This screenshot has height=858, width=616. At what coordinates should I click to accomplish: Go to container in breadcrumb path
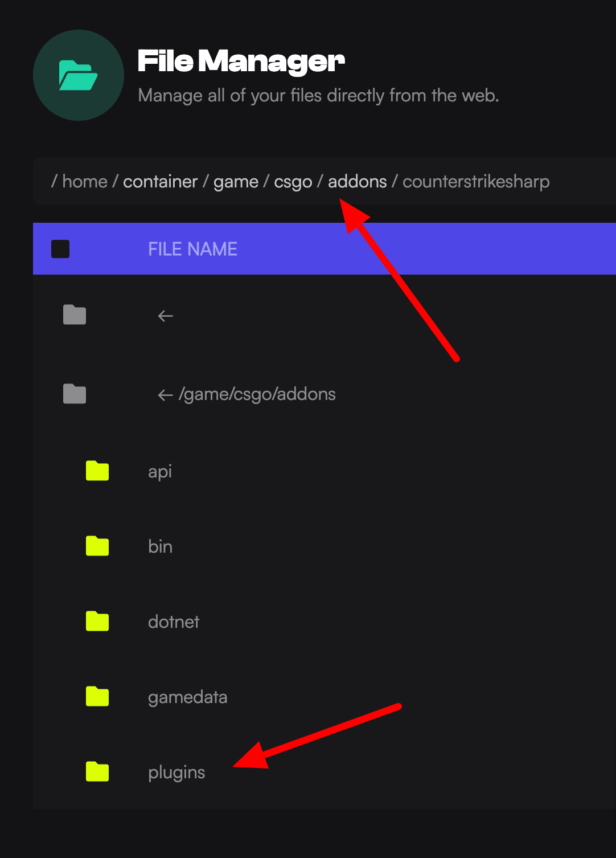pos(160,182)
